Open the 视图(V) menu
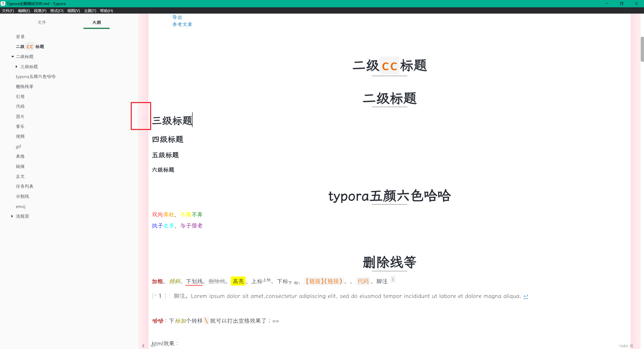 74,11
